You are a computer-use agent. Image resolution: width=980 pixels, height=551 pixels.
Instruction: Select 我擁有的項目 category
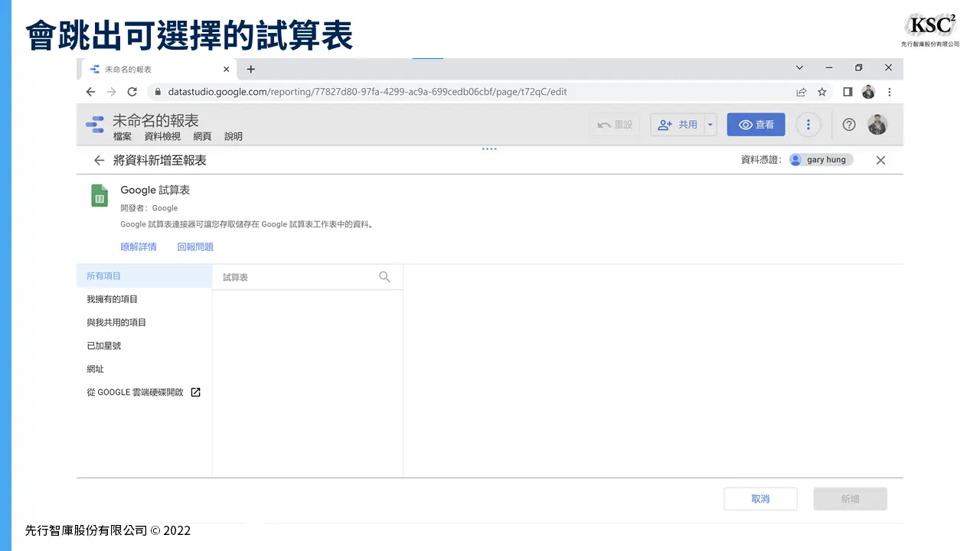pyautogui.click(x=144, y=299)
